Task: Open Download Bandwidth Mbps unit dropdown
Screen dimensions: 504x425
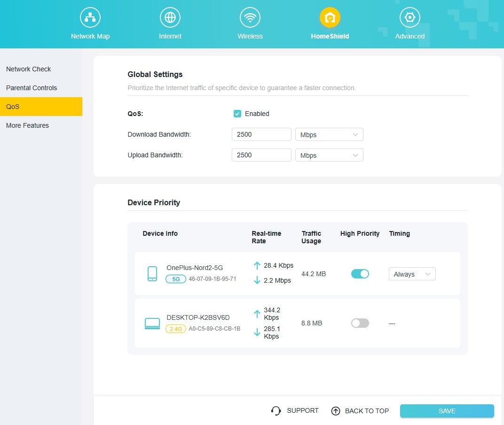Action: point(329,135)
